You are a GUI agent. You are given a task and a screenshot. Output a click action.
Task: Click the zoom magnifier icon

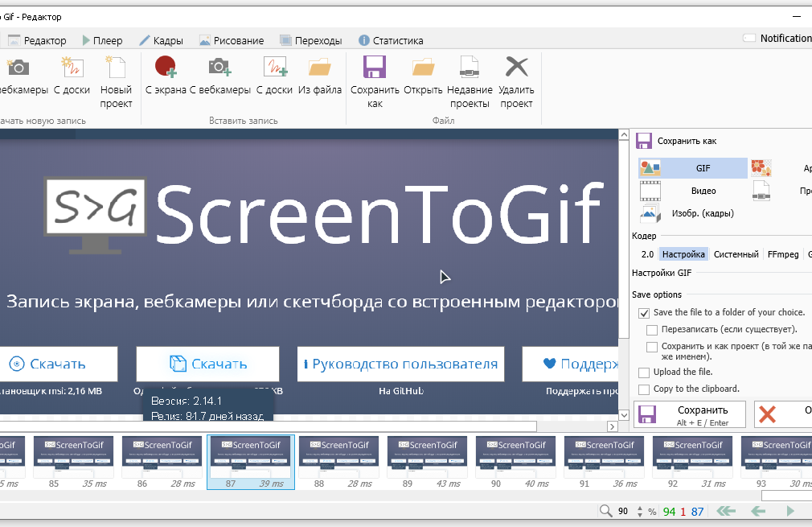pyautogui.click(x=605, y=511)
